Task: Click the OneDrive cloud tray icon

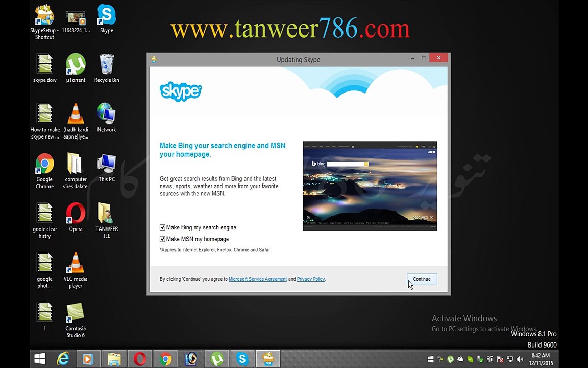Action: point(460,359)
